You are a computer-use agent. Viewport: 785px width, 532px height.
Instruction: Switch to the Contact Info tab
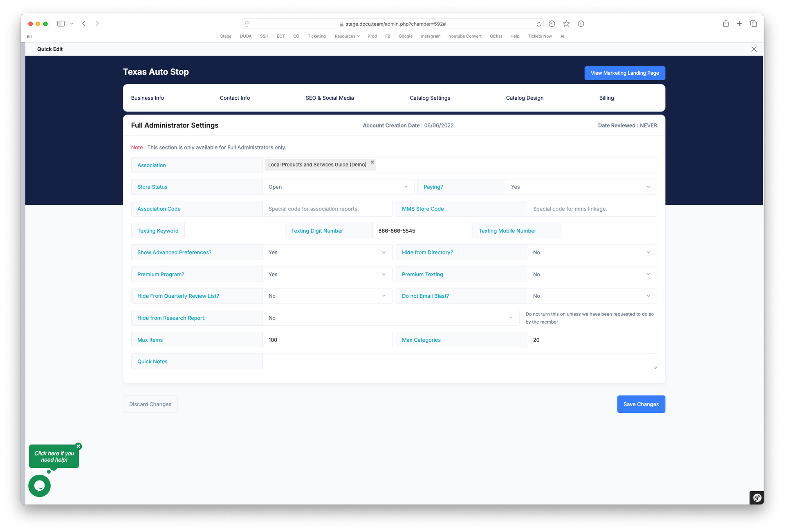click(x=235, y=98)
